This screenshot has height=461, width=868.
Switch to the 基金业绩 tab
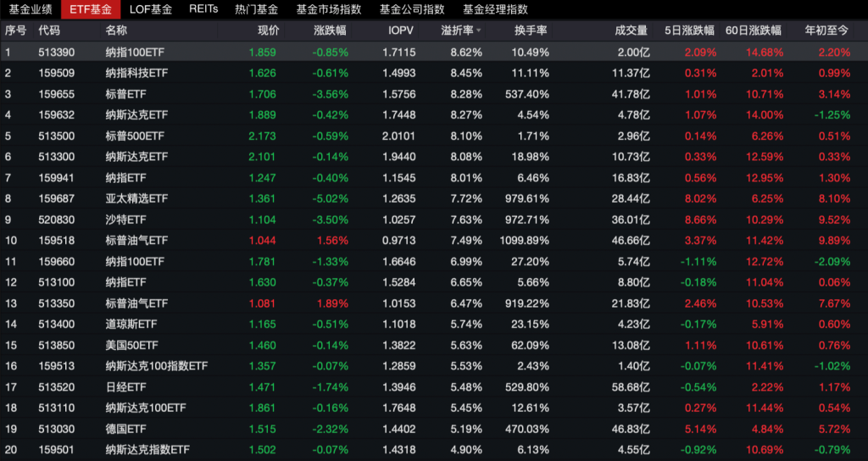click(31, 9)
